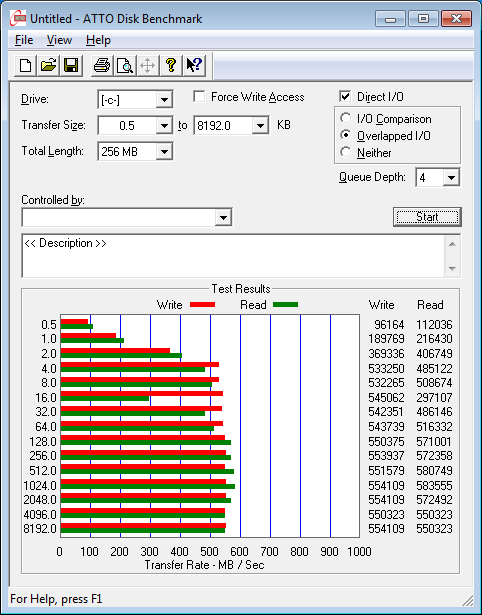Click the yellow question mark About icon
The image size is (482, 615).
[171, 65]
